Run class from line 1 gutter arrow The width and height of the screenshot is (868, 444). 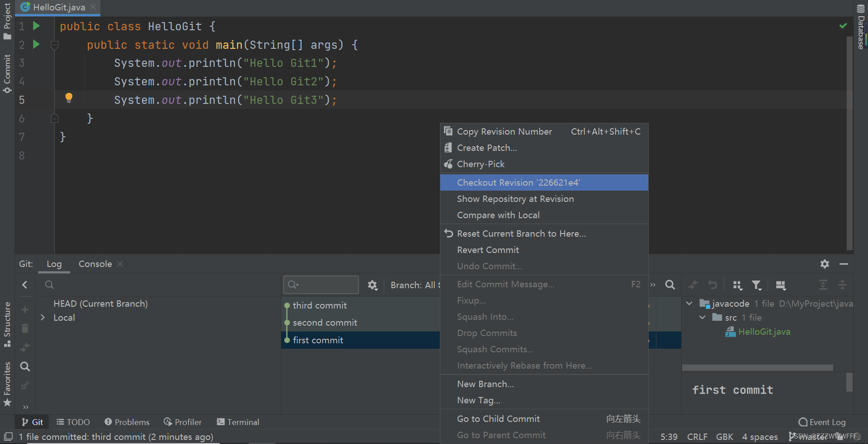pyautogui.click(x=37, y=26)
